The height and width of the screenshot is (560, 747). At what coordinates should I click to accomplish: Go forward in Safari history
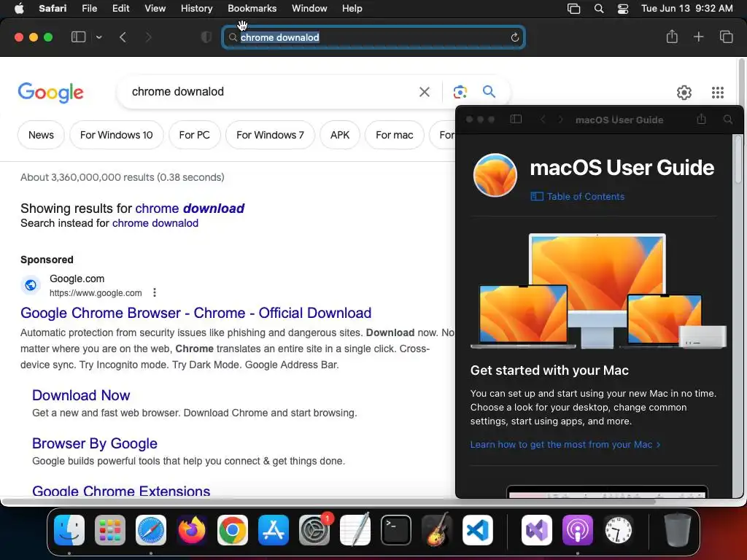[x=148, y=37]
